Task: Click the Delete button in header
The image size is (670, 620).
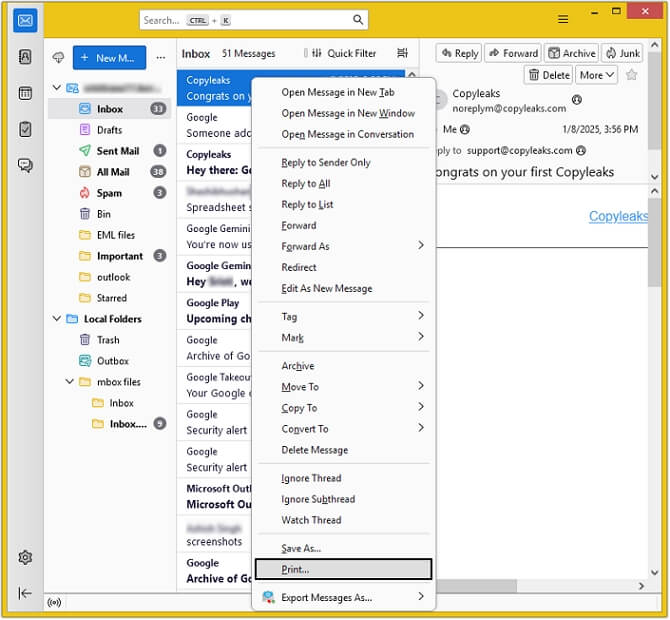Action: tap(549, 75)
